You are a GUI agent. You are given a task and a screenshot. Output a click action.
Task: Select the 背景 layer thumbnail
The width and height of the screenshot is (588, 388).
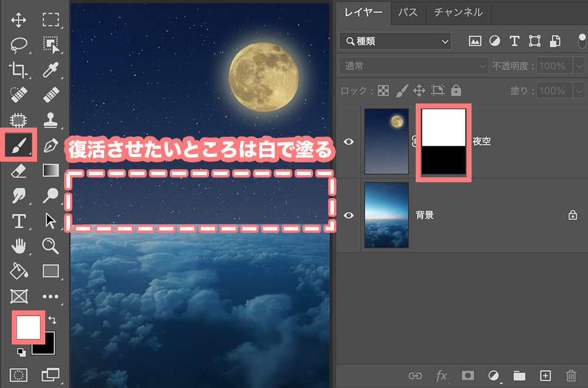pyautogui.click(x=387, y=215)
